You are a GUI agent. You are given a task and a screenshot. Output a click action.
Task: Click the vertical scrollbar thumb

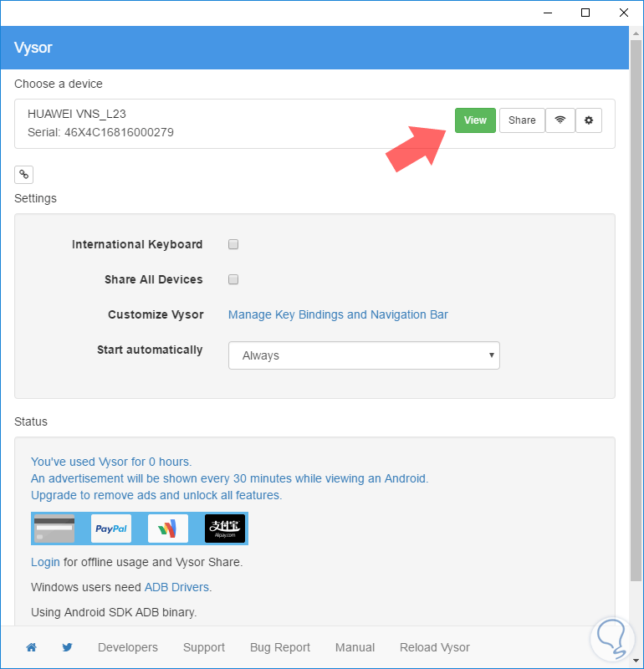(636, 310)
